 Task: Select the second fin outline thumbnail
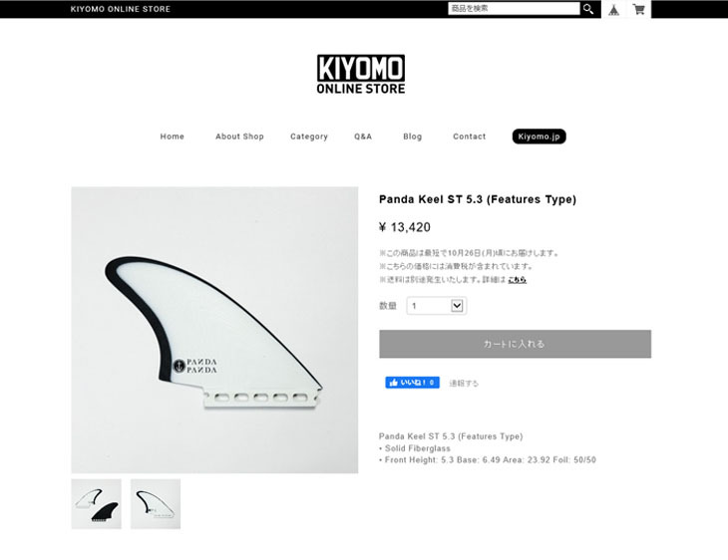coord(156,504)
